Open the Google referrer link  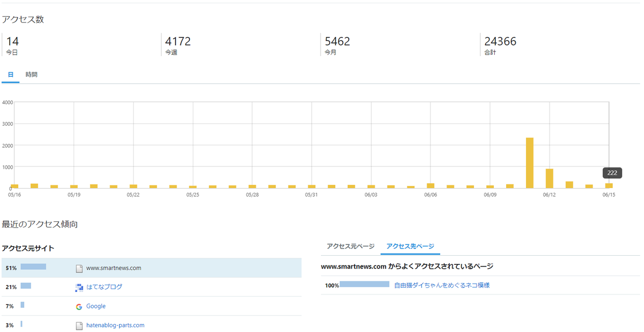(x=96, y=306)
